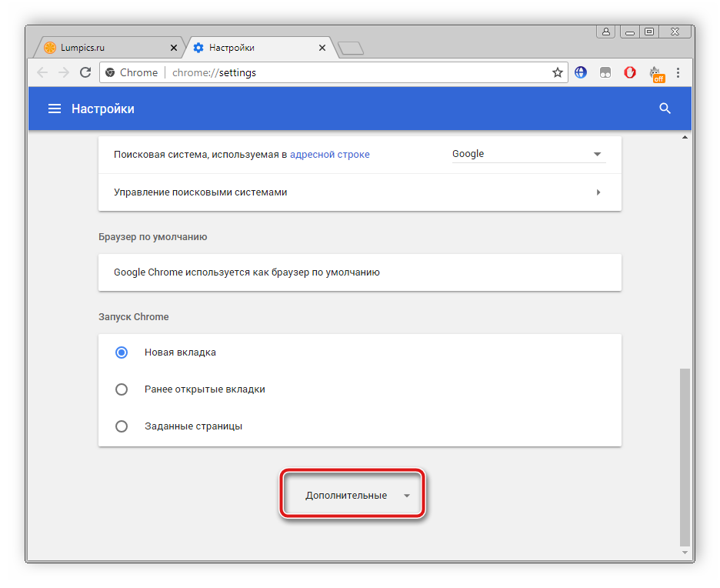The height and width of the screenshot is (588, 720).
Task: Bookmark this page with the star icon
Action: tap(558, 72)
